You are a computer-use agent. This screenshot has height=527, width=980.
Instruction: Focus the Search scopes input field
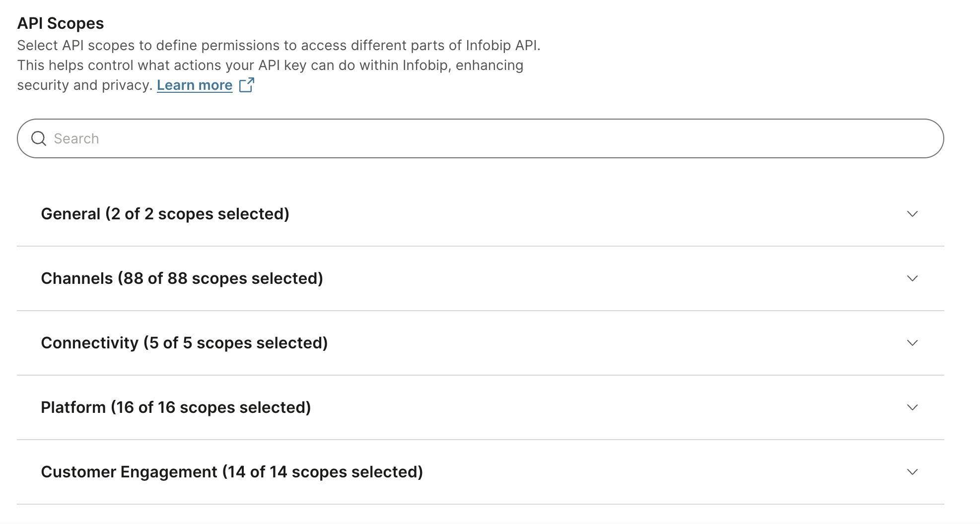[x=477, y=138]
